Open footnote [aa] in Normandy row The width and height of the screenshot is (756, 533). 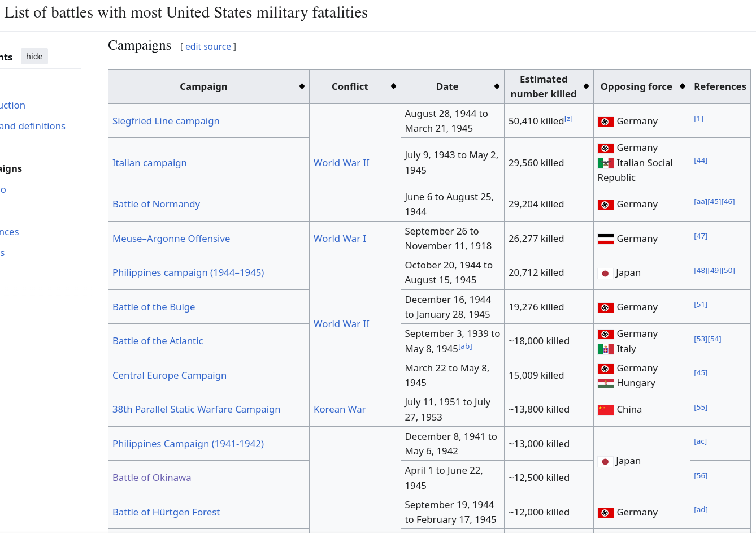(701, 202)
